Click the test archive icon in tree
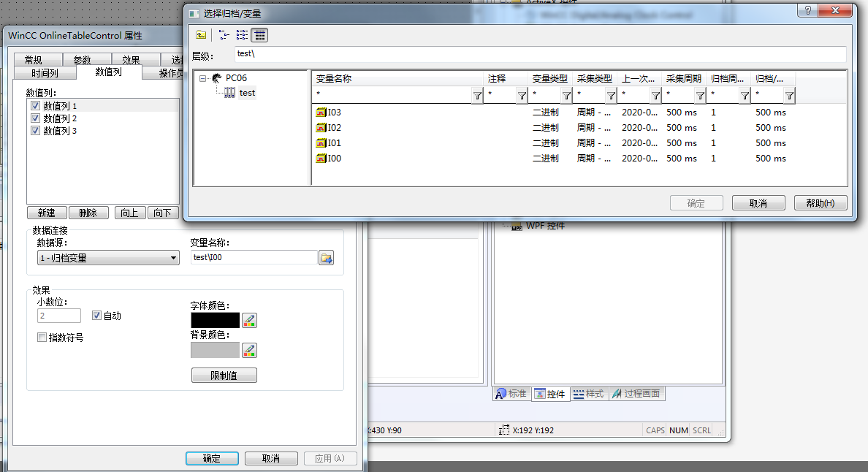The width and height of the screenshot is (868, 472). [229, 93]
